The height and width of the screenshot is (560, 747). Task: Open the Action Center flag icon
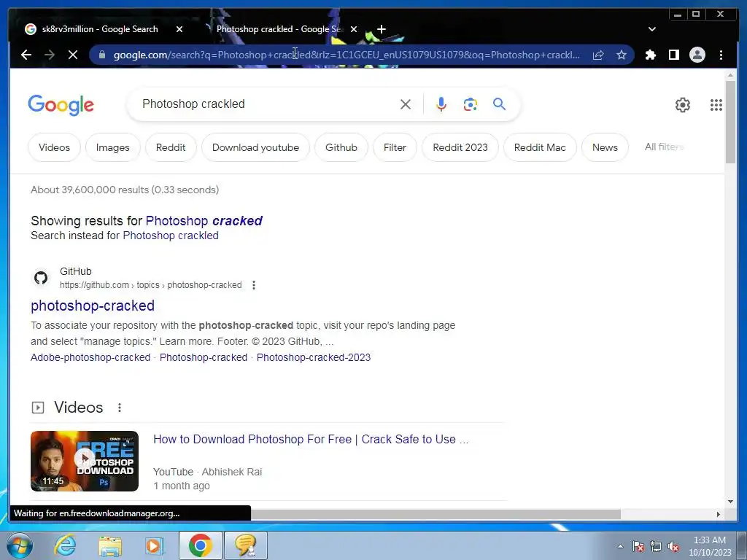pyautogui.click(x=638, y=547)
